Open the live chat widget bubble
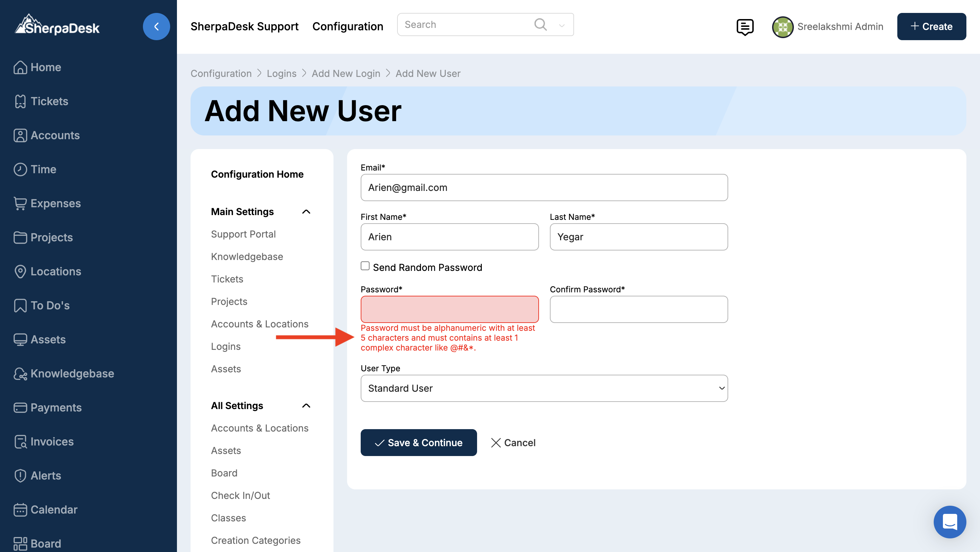This screenshot has width=980, height=552. pos(950,522)
